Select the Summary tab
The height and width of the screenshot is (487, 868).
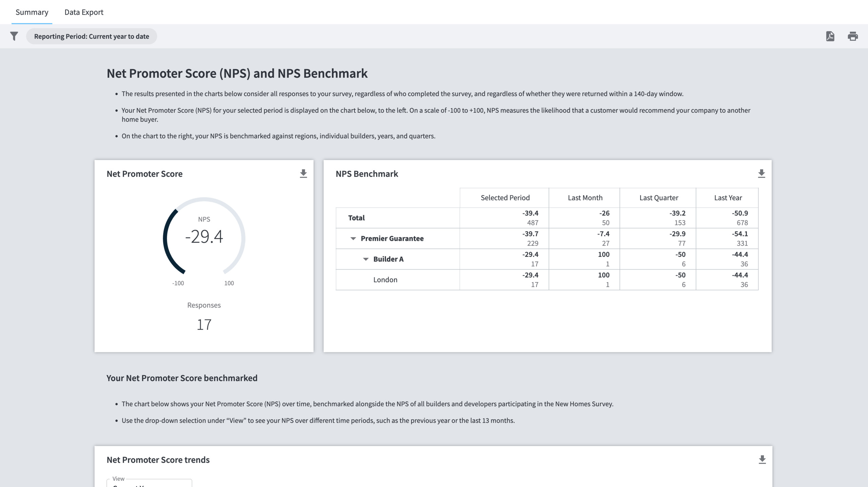[32, 12]
